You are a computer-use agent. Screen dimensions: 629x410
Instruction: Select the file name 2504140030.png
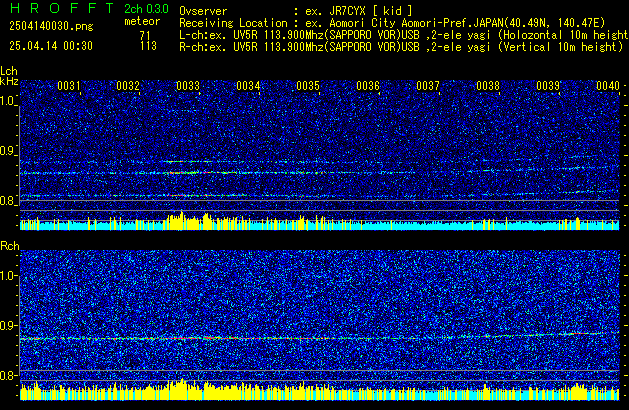coord(51,26)
